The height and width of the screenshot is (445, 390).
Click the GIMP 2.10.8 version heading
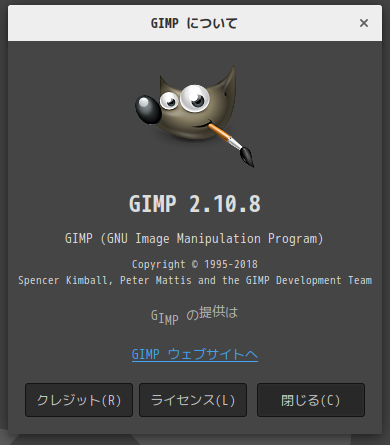[x=195, y=204]
